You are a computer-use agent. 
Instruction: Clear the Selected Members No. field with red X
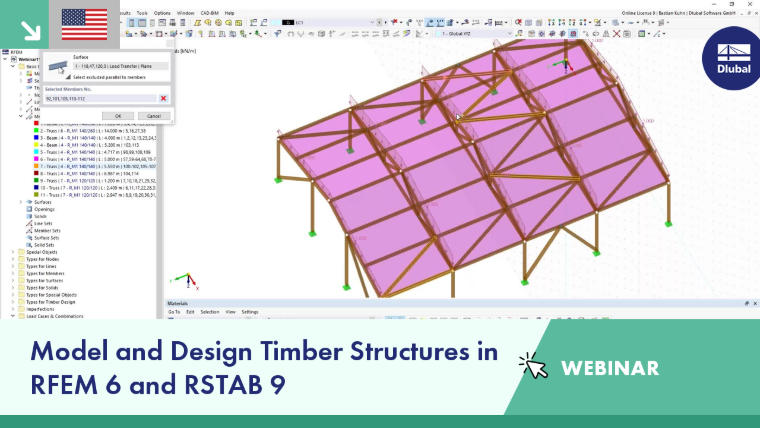[163, 98]
